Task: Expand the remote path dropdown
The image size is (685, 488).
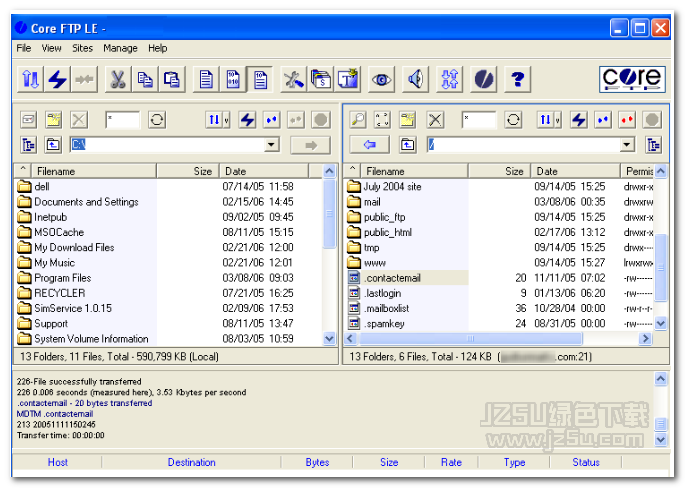Action: (627, 145)
